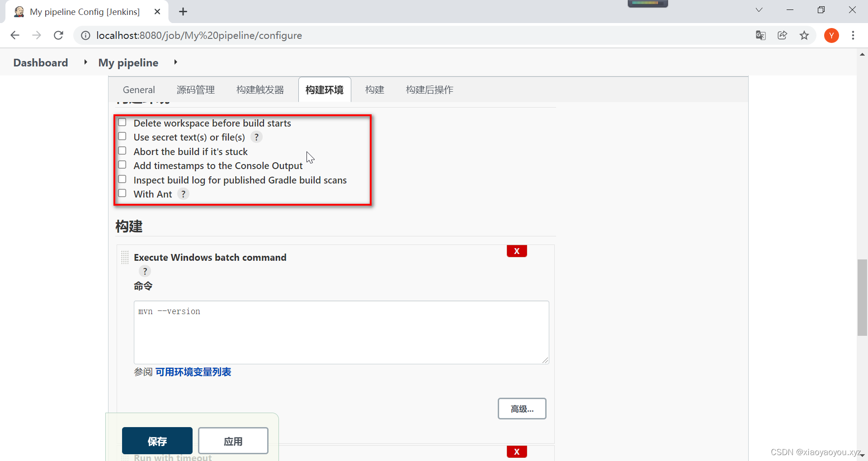Switch to the 构建后操作 tab
This screenshot has width=868, height=461.
point(429,90)
